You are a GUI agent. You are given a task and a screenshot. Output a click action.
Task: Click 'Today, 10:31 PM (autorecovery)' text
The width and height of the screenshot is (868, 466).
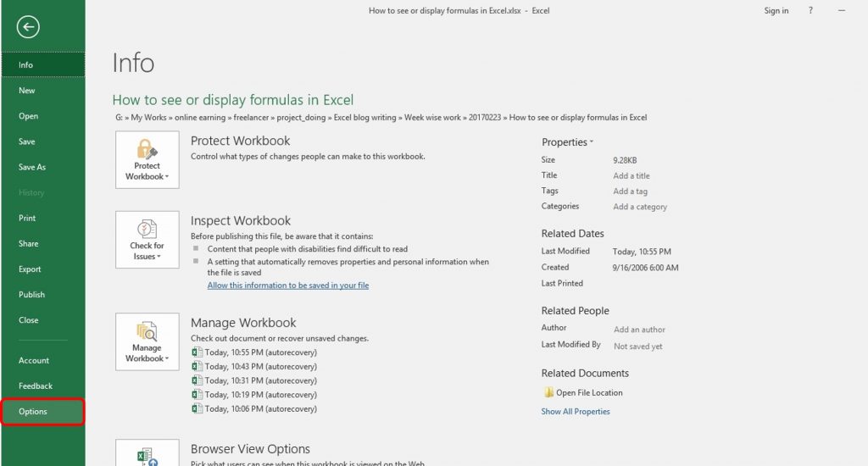point(261,380)
